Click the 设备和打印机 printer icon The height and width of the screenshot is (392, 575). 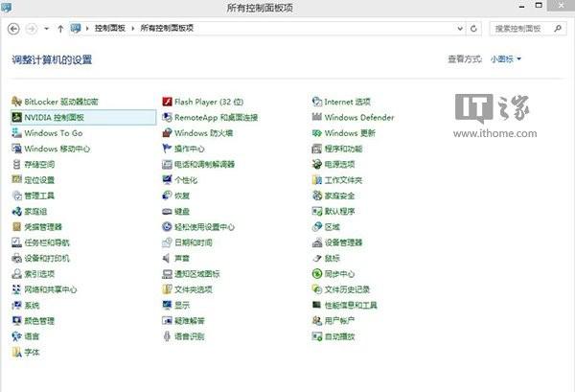click(16, 258)
